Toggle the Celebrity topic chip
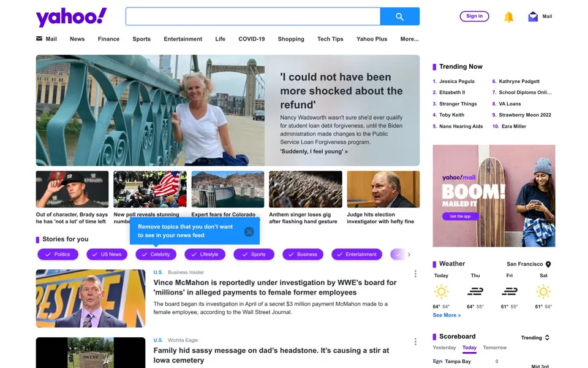Viewport: 588px width, 368px height. coord(156,254)
